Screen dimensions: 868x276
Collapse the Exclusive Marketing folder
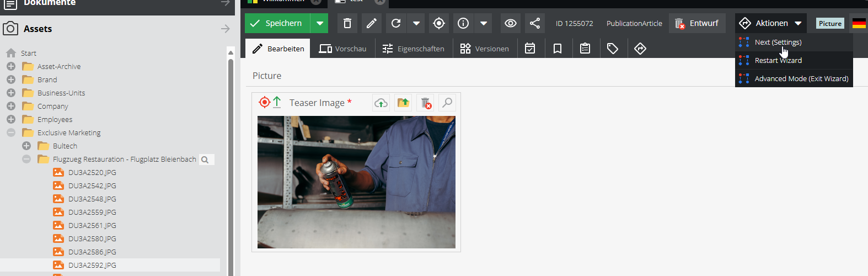[x=11, y=132]
